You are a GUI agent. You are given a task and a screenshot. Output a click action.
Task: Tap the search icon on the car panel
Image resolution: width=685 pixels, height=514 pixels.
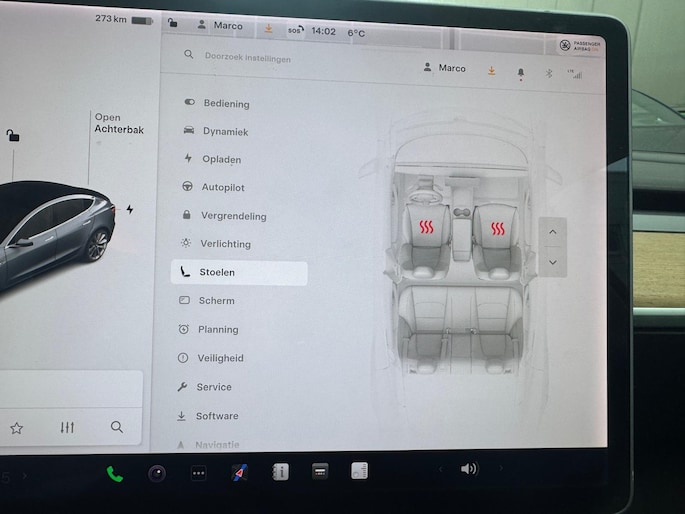(x=117, y=427)
